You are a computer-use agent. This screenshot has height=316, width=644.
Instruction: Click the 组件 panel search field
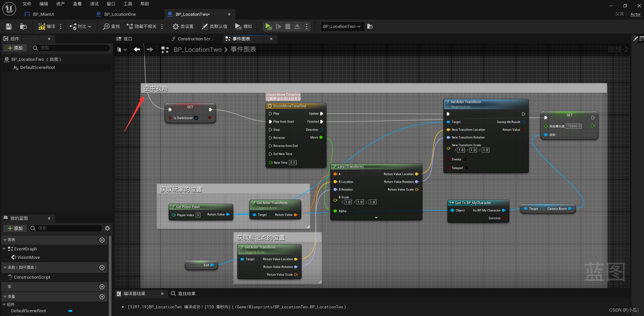tap(71, 48)
